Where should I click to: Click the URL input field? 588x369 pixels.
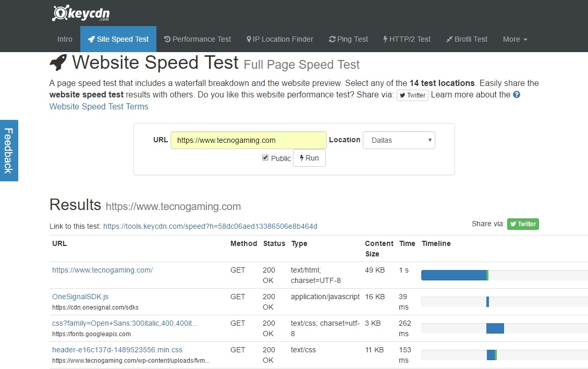click(249, 140)
